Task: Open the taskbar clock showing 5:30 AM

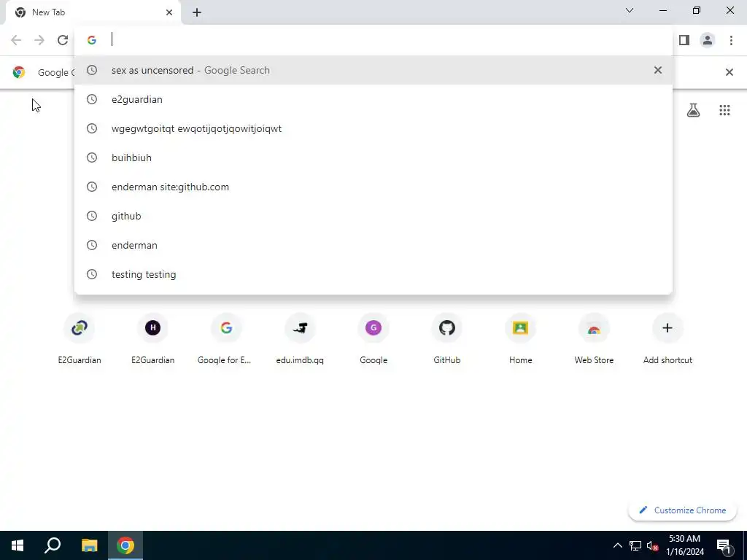Action: [684, 545]
